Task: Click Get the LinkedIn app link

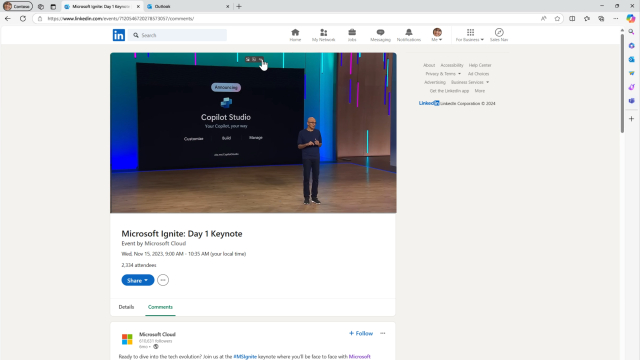Action: (x=449, y=91)
